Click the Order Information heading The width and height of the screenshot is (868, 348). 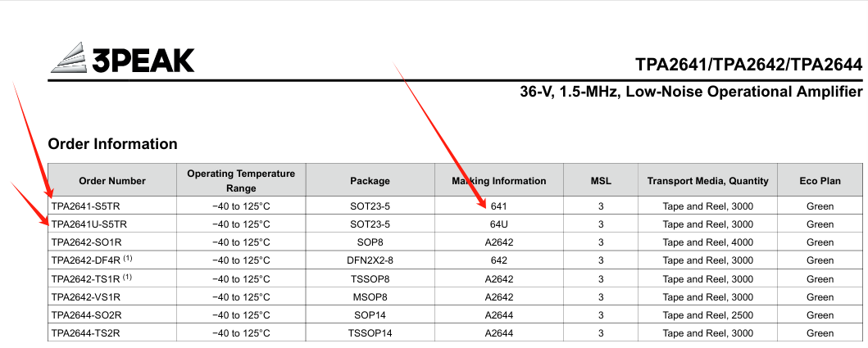click(113, 144)
